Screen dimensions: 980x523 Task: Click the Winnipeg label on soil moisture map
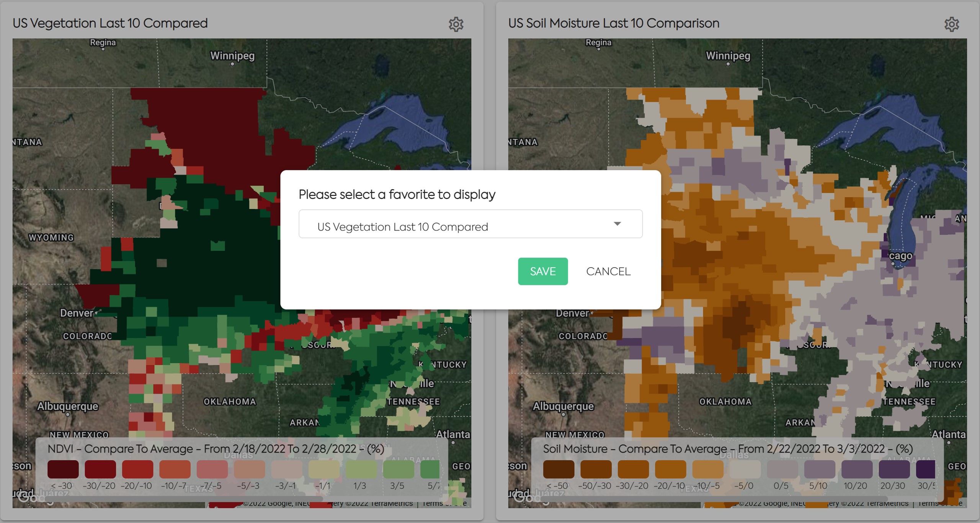pyautogui.click(x=728, y=56)
